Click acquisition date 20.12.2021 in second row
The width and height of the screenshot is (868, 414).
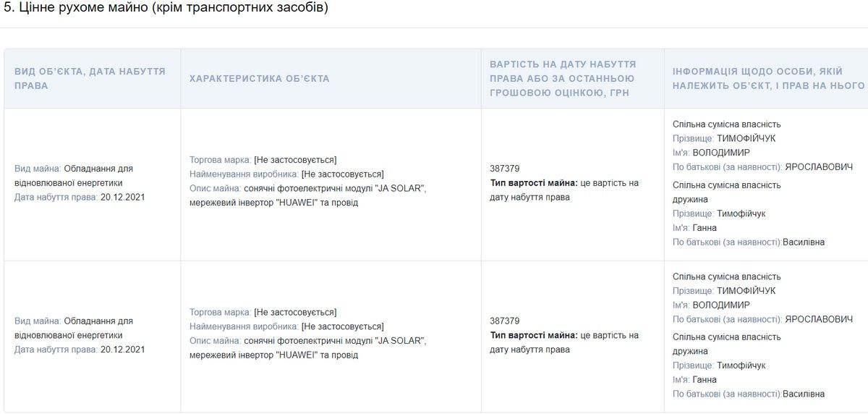pyautogui.click(x=123, y=350)
